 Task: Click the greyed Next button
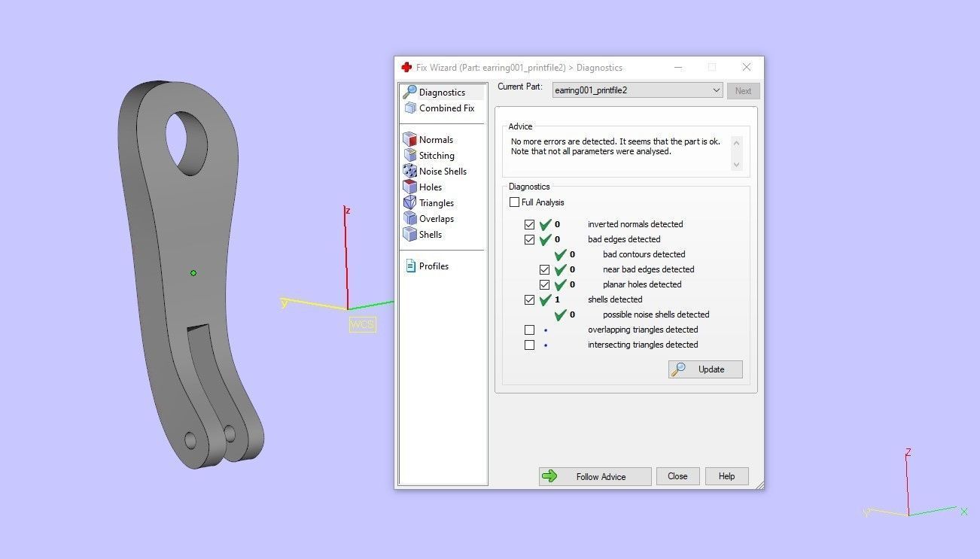tap(743, 91)
